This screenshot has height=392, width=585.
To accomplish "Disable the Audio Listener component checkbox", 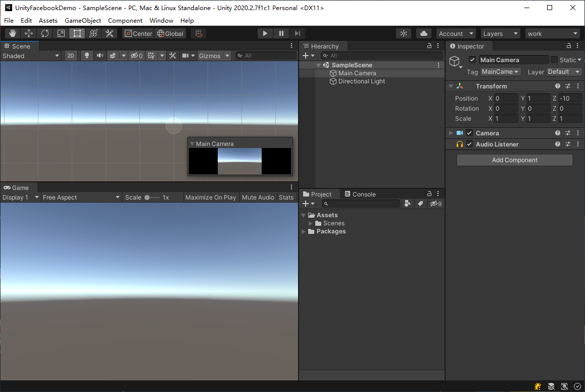I will tap(469, 144).
